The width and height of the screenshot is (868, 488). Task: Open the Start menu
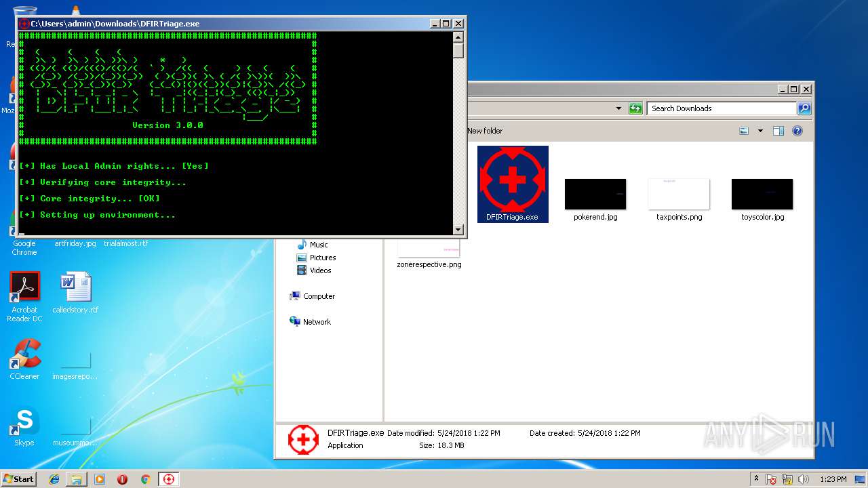[18, 479]
